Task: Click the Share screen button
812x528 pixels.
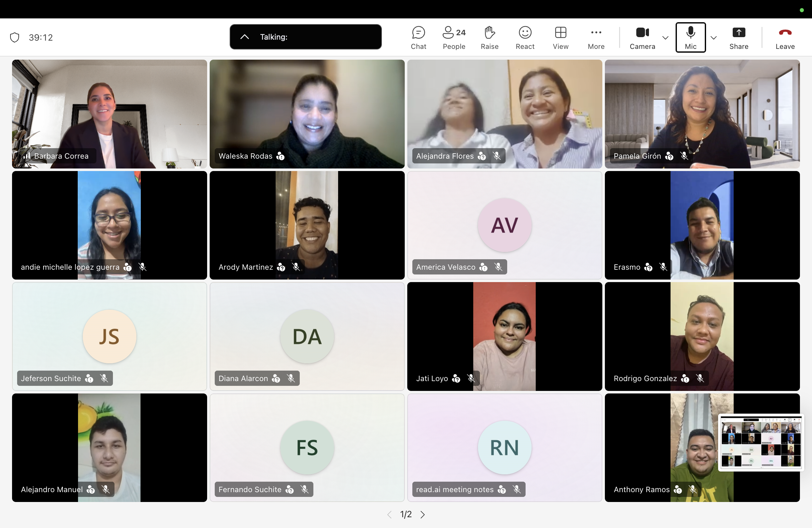Action: pyautogui.click(x=739, y=37)
